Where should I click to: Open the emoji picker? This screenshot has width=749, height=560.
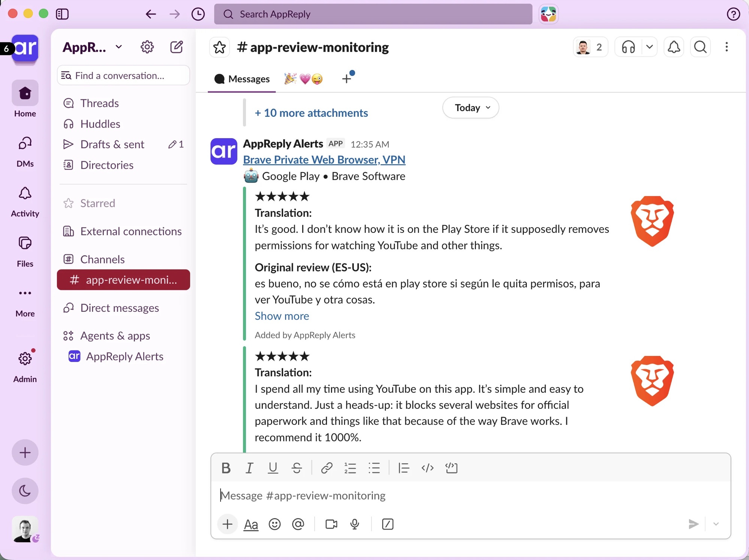[275, 524]
